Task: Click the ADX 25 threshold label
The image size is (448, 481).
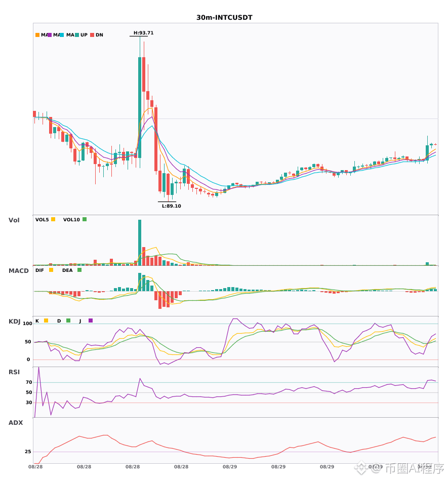Action: tap(28, 452)
